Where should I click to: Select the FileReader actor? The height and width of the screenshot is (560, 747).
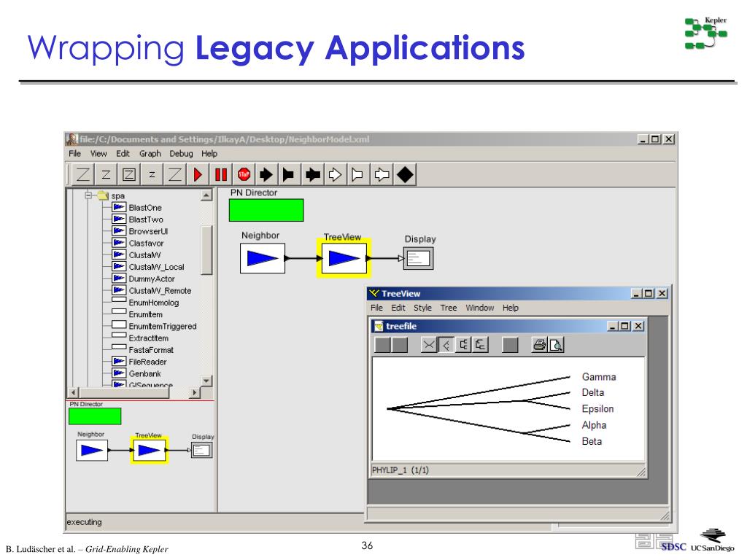[x=139, y=362]
